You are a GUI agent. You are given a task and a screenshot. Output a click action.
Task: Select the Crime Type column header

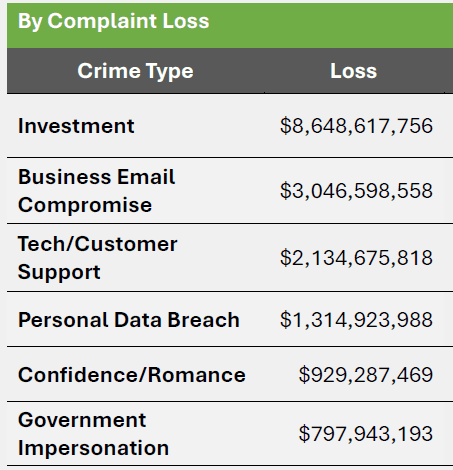coord(135,71)
